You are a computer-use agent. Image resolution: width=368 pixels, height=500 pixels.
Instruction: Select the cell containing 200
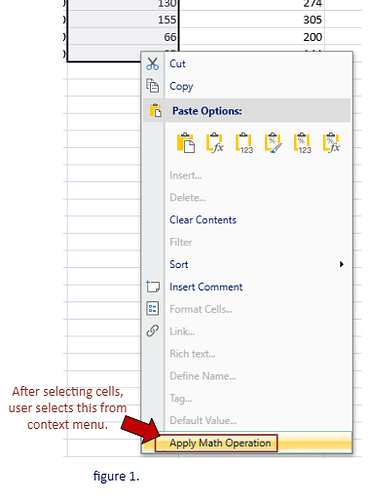pyautogui.click(x=251, y=36)
